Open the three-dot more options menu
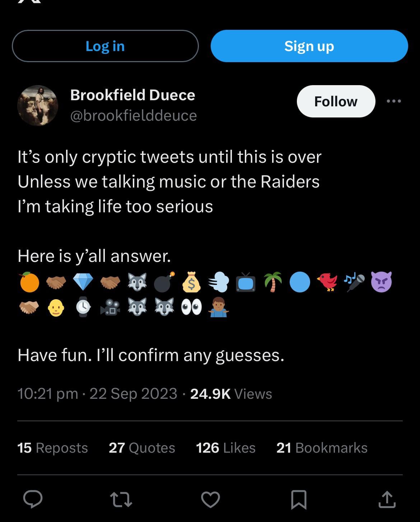420x522 pixels. click(x=394, y=101)
